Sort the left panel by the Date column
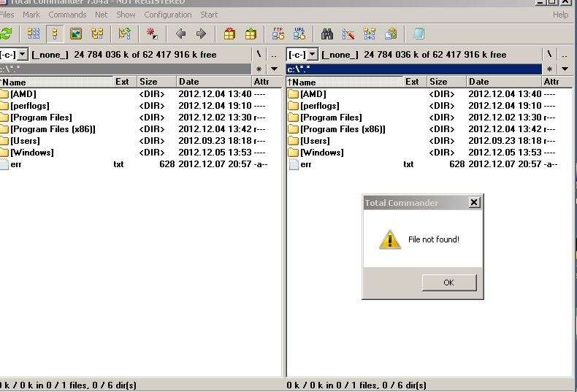 [214, 82]
